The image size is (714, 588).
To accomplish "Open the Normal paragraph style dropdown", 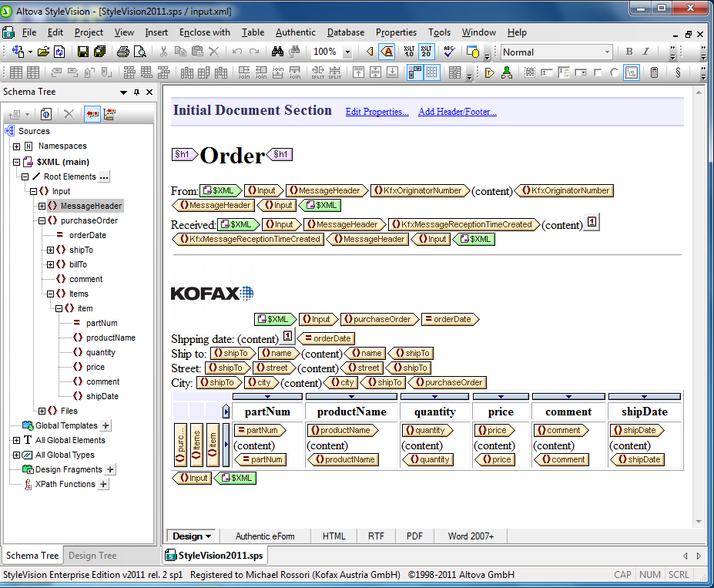I will 607,52.
